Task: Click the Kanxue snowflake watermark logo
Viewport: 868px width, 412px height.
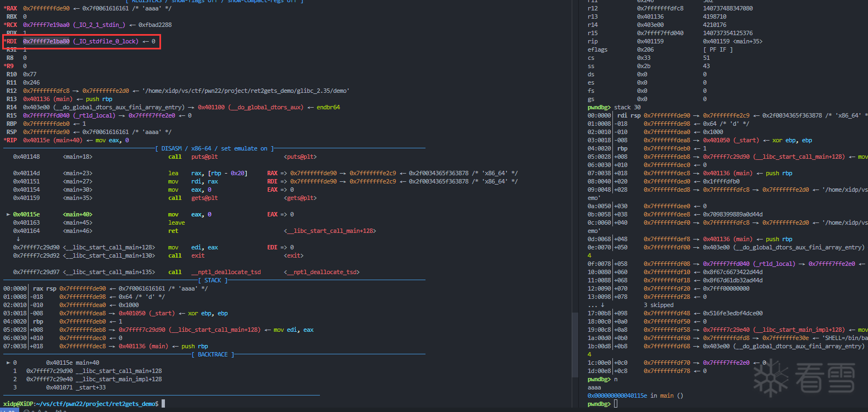Action: pyautogui.click(x=771, y=377)
